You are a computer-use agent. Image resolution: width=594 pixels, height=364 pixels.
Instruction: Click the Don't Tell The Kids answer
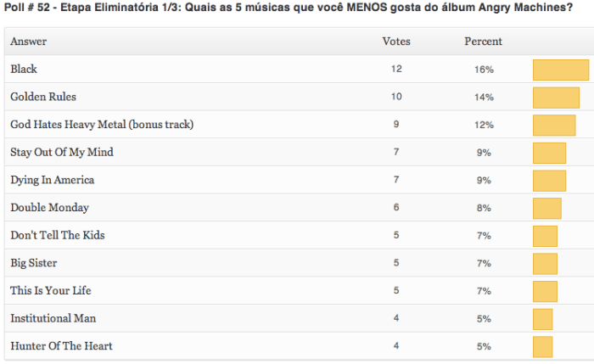(58, 235)
